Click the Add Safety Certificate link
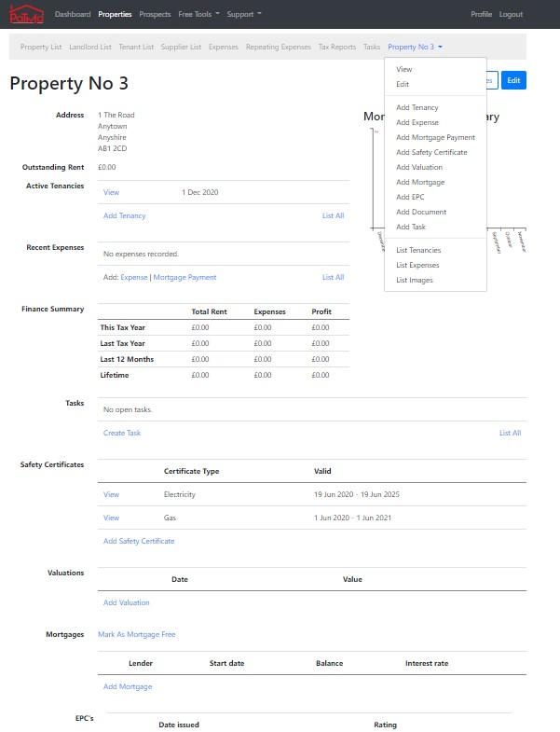The image size is (560, 732). click(139, 541)
